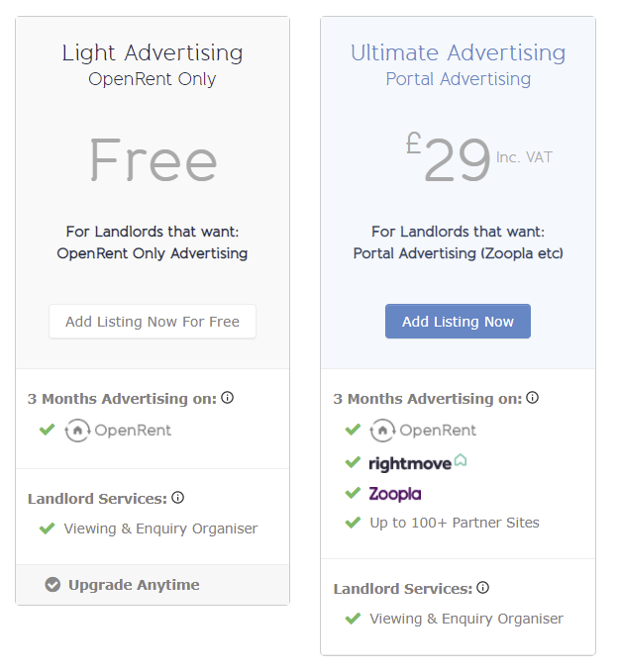Click the rightmove logo
This screenshot has width=617, height=672.
418,463
